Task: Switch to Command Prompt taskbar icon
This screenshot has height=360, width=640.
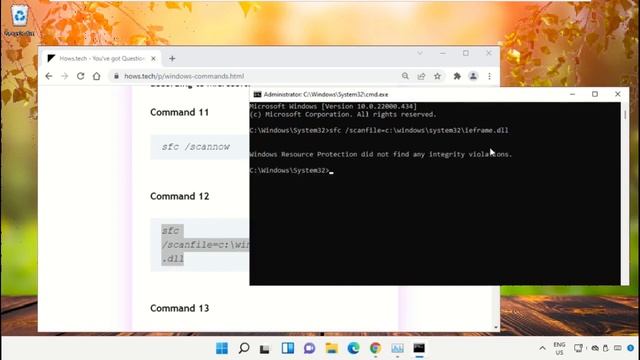Action: coord(419,348)
